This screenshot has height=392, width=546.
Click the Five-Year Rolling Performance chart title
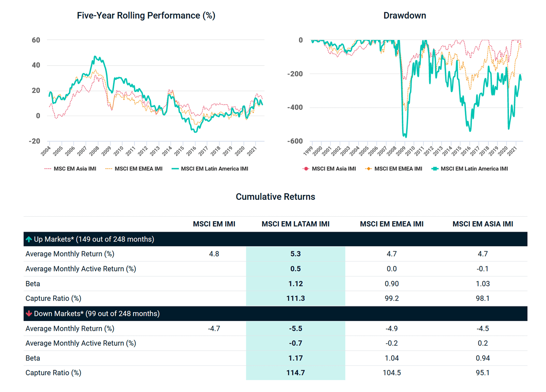[146, 16]
